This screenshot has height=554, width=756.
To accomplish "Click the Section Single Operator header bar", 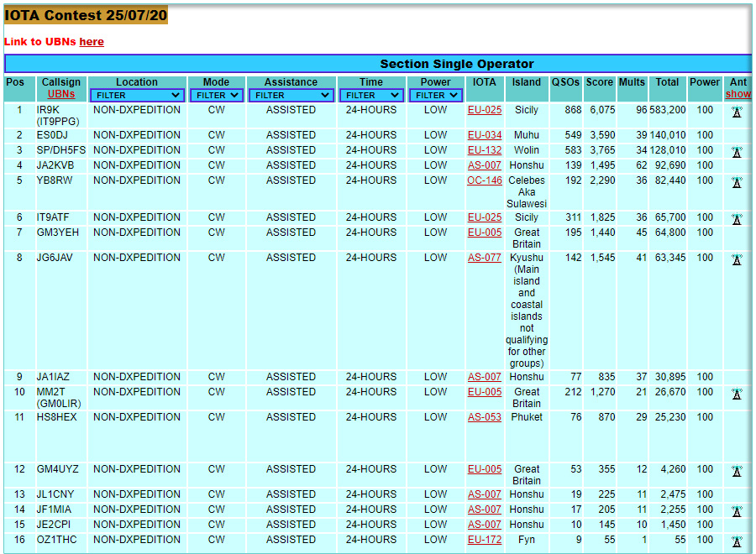I will tap(377, 64).
